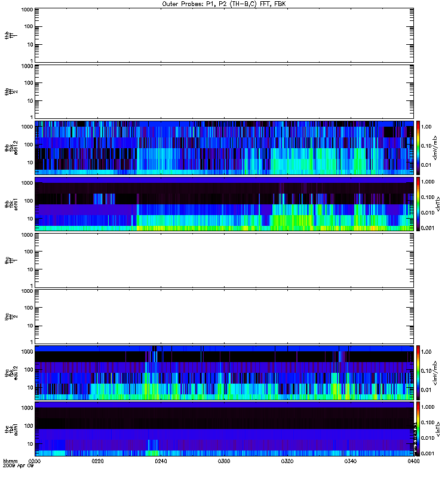Viewport: 448px width, 478px height.
Task: Click the plot title 'Outer Probes: P1, P2 (TH-B,C) FFT, FBK'
Action: (x=224, y=4)
